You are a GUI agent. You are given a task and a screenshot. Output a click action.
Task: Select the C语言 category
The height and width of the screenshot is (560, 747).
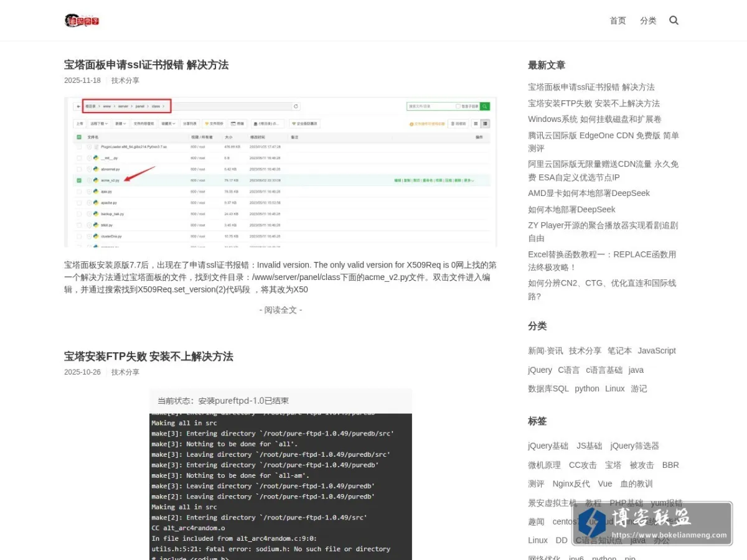(x=569, y=370)
